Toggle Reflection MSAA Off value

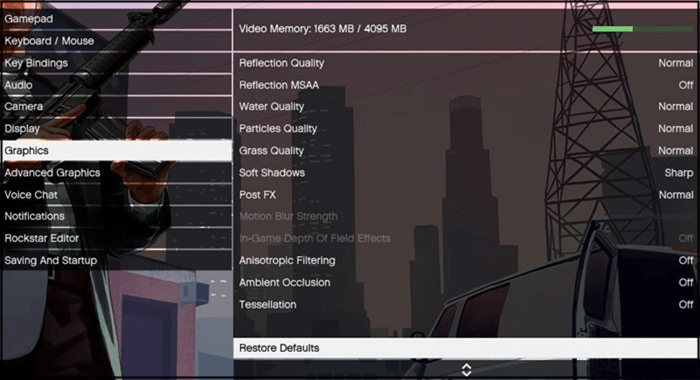[x=686, y=85]
